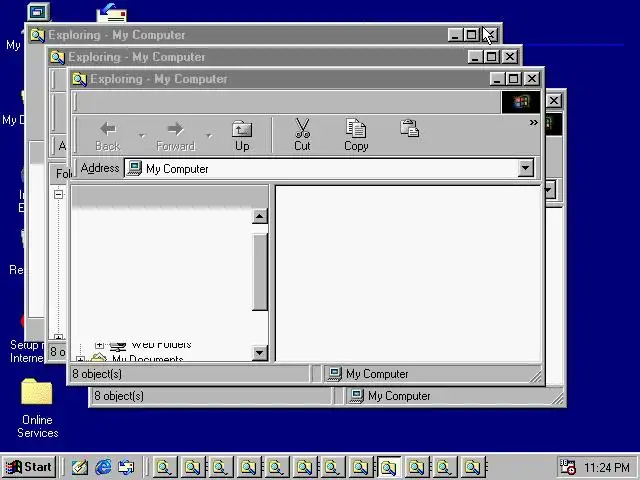The image size is (640, 480).
Task: Click the Address label in the front window
Action: coord(100,168)
